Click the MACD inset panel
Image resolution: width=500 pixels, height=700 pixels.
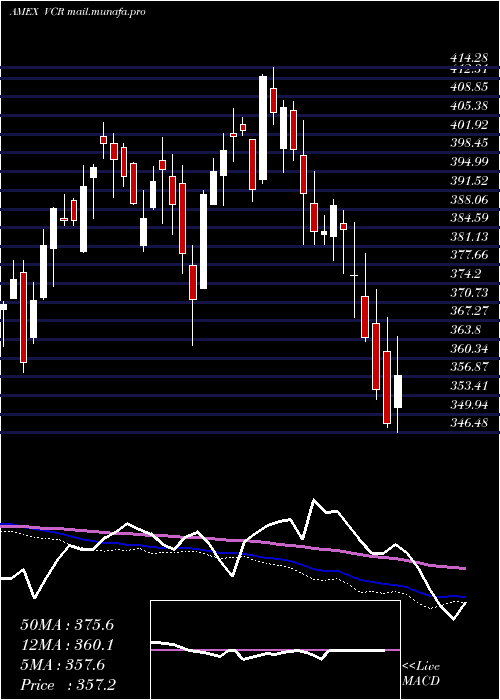point(275,650)
